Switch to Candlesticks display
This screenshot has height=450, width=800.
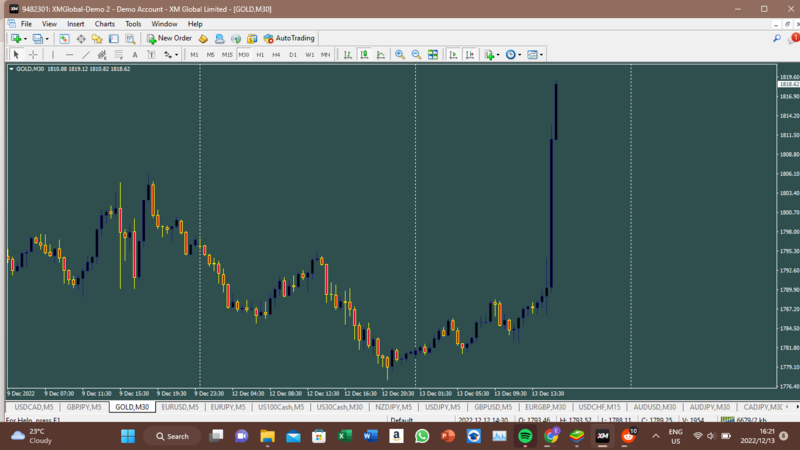pos(364,55)
